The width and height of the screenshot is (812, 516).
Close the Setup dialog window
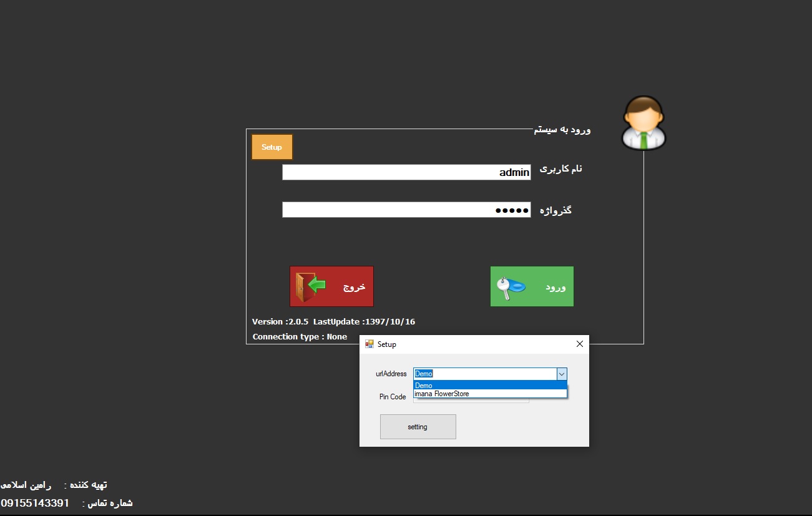pyautogui.click(x=579, y=344)
